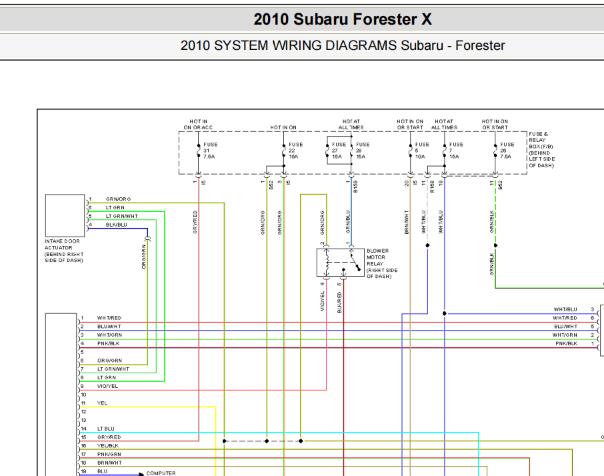604x476 pixels.
Task: Select the "BLOWER MOTOR RELAY" caption text
Action: (382, 263)
